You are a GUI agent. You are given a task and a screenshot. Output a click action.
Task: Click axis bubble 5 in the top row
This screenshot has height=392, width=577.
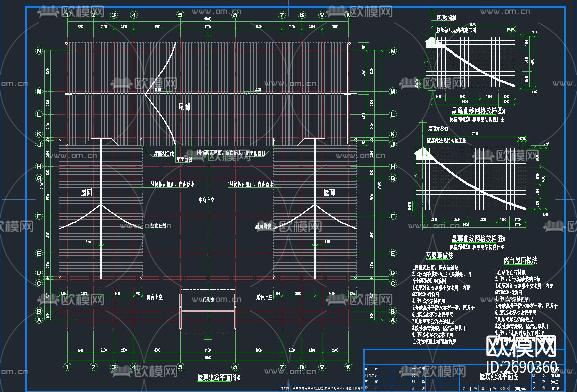coord(180,15)
